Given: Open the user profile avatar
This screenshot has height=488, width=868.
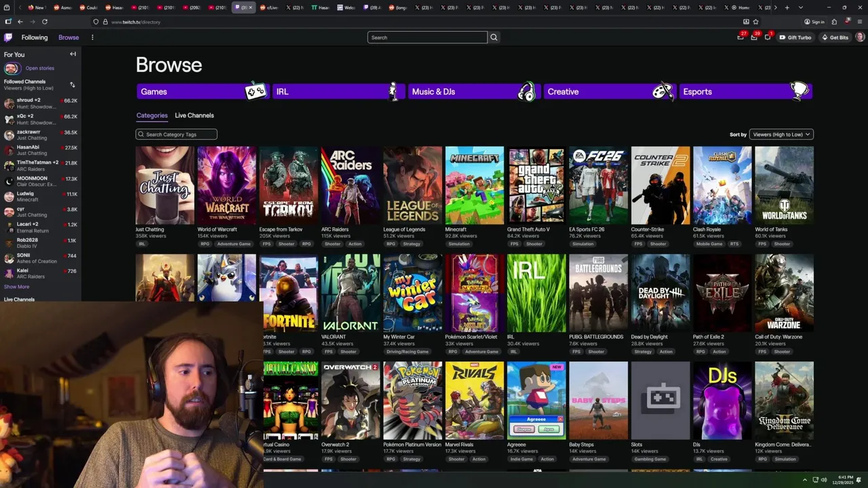Looking at the screenshot, I should pyautogui.click(x=860, y=37).
